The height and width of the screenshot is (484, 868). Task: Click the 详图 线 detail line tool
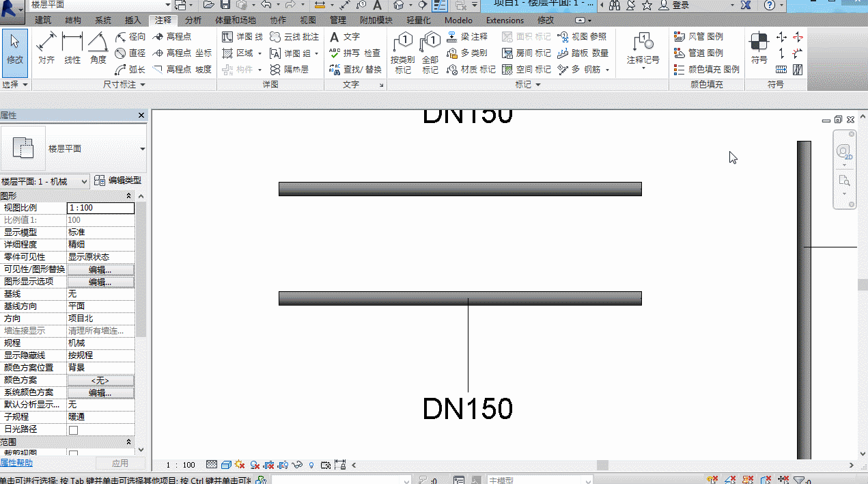pyautogui.click(x=242, y=36)
